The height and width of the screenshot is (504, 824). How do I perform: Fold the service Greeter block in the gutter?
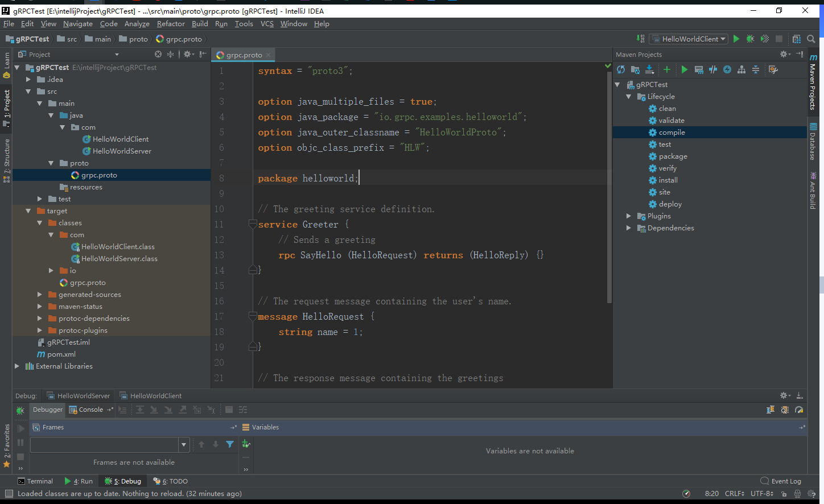pyautogui.click(x=253, y=224)
